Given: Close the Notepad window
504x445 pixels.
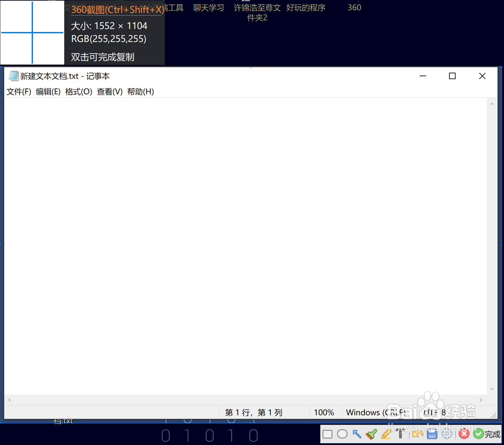Looking at the screenshot, I should coord(482,76).
